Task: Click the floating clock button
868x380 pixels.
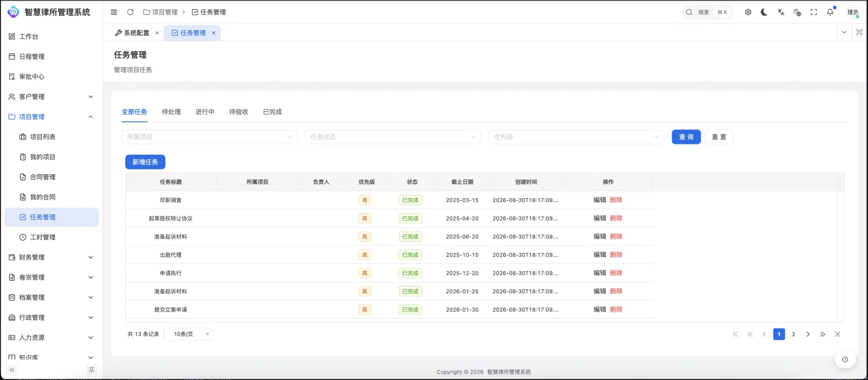Action: tap(845, 359)
